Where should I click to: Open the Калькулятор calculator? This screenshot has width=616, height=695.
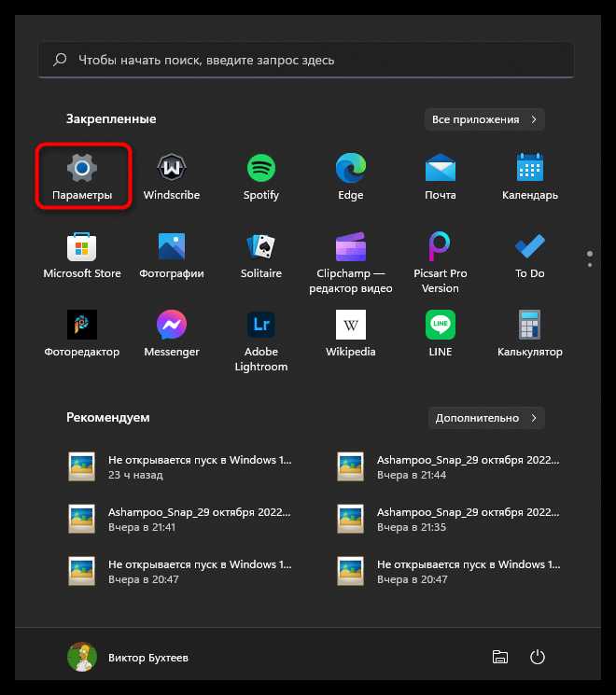530,334
